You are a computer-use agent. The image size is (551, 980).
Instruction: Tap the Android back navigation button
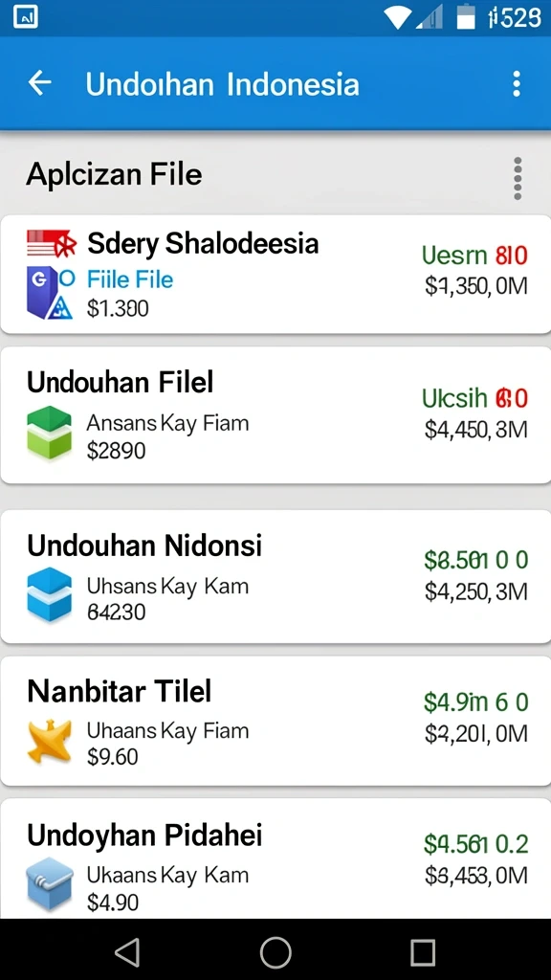(127, 952)
